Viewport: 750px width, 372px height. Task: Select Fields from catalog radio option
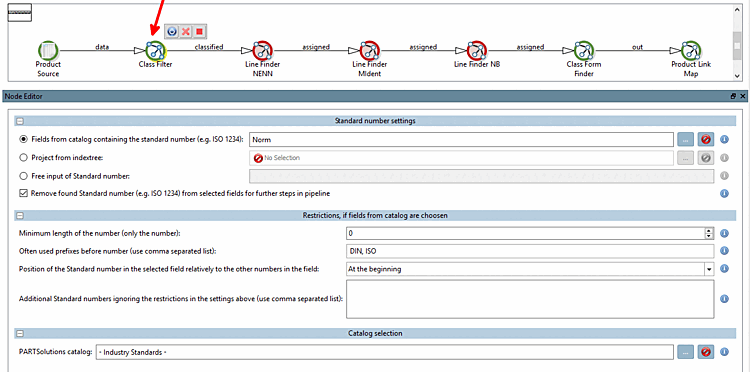coord(23,139)
